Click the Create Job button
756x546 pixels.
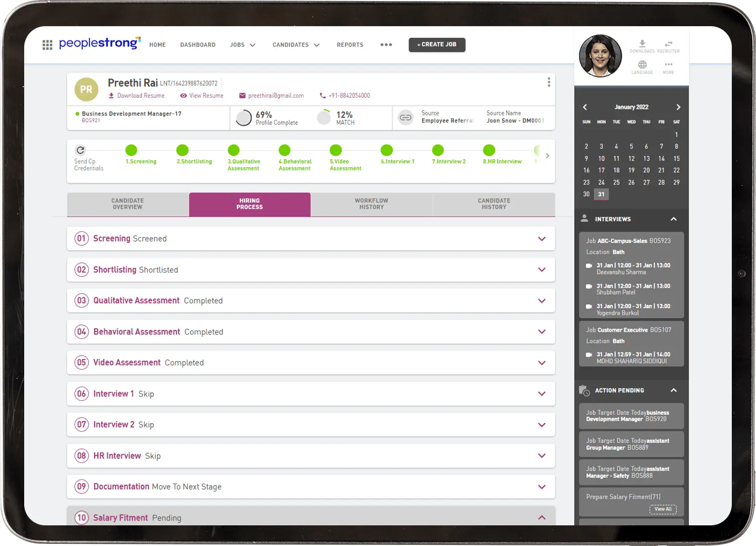[437, 45]
